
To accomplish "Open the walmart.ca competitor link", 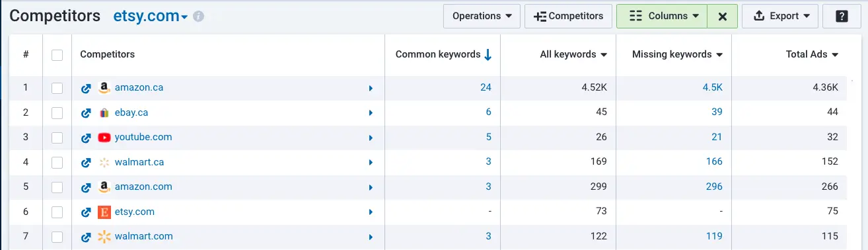I will pyautogui.click(x=139, y=162).
